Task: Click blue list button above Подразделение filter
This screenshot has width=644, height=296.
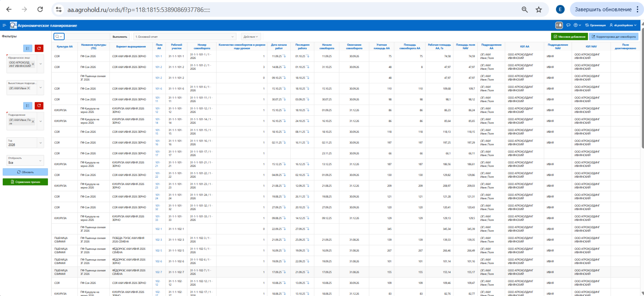Action: tap(28, 106)
